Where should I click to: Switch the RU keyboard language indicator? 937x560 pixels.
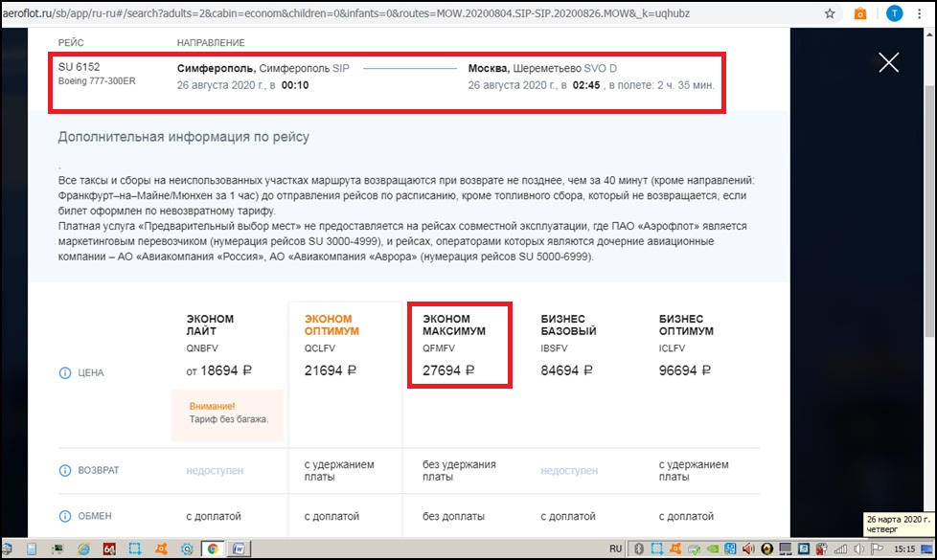[x=616, y=549]
